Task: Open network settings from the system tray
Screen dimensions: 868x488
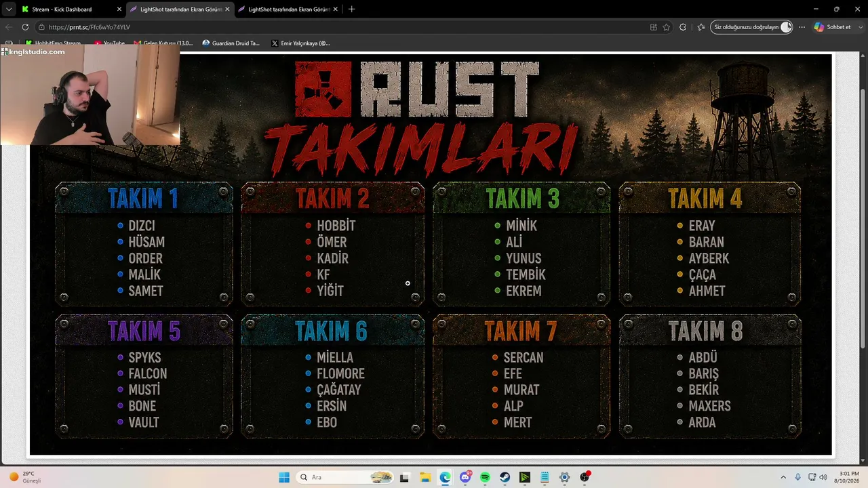Action: 813,477
